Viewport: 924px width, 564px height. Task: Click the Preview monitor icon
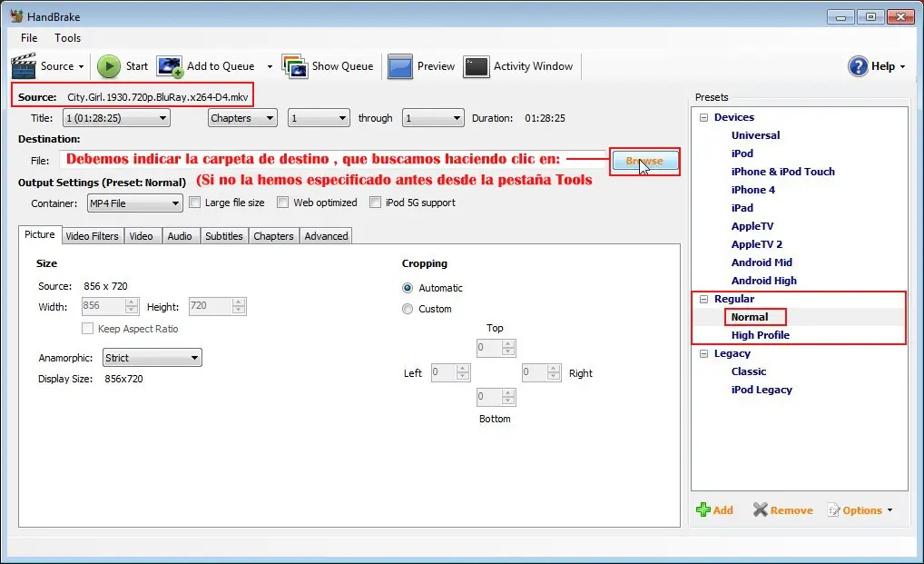coord(399,66)
